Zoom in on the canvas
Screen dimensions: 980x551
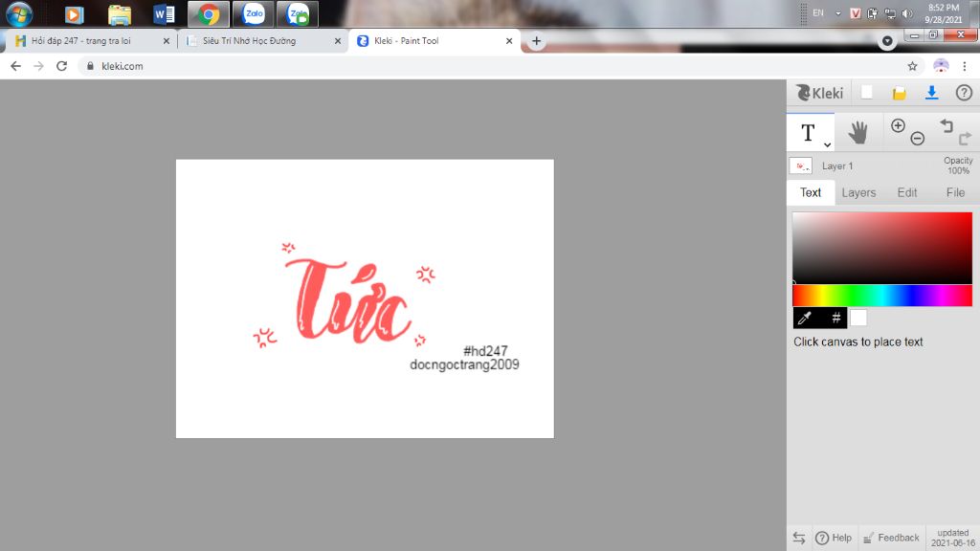click(898, 125)
